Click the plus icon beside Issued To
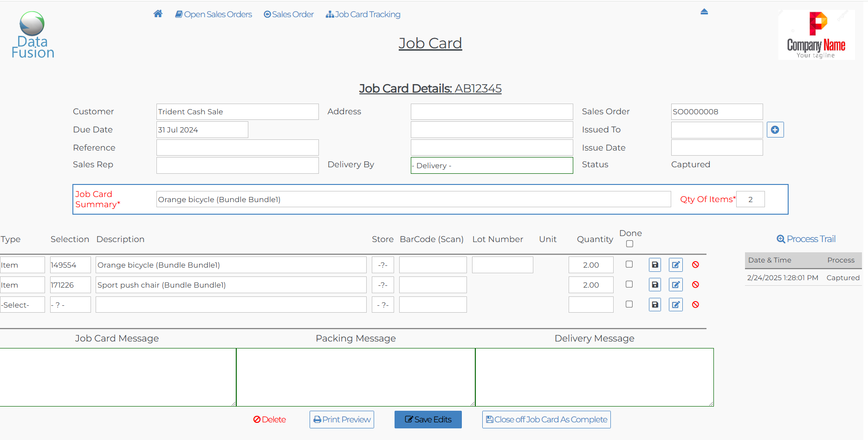The height and width of the screenshot is (440, 868). pyautogui.click(x=775, y=130)
